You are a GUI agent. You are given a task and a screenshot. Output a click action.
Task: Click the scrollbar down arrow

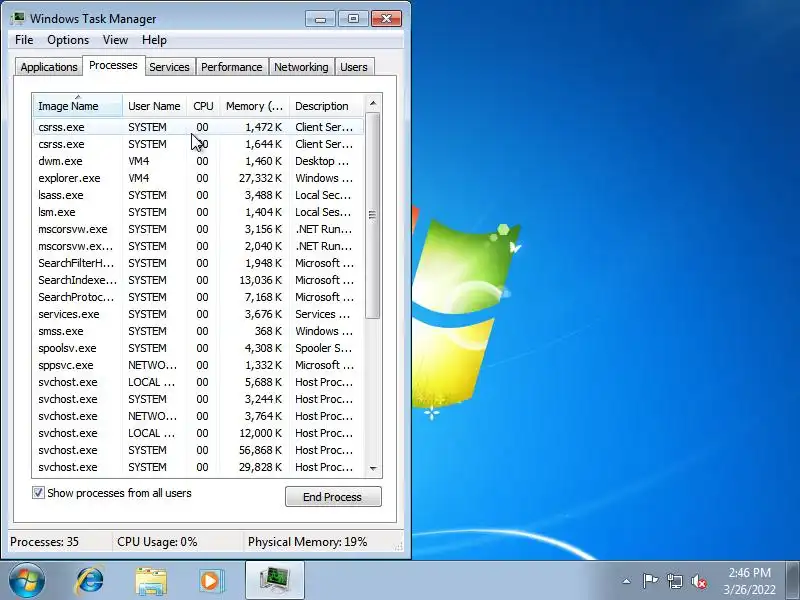pos(373,468)
